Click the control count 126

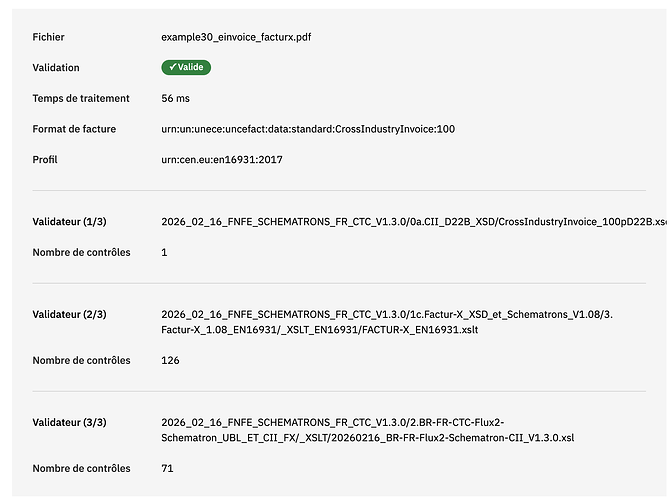[x=170, y=360]
